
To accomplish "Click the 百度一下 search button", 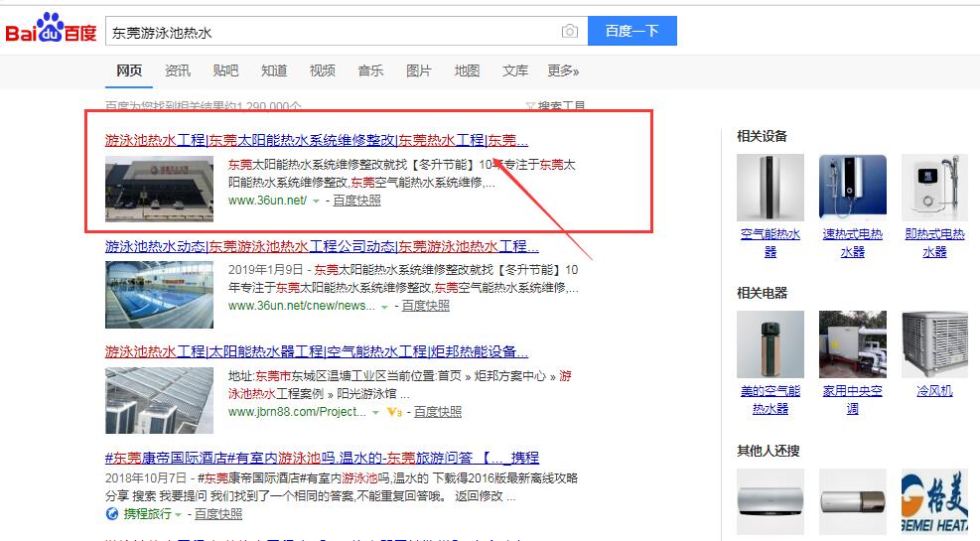I will tap(631, 31).
